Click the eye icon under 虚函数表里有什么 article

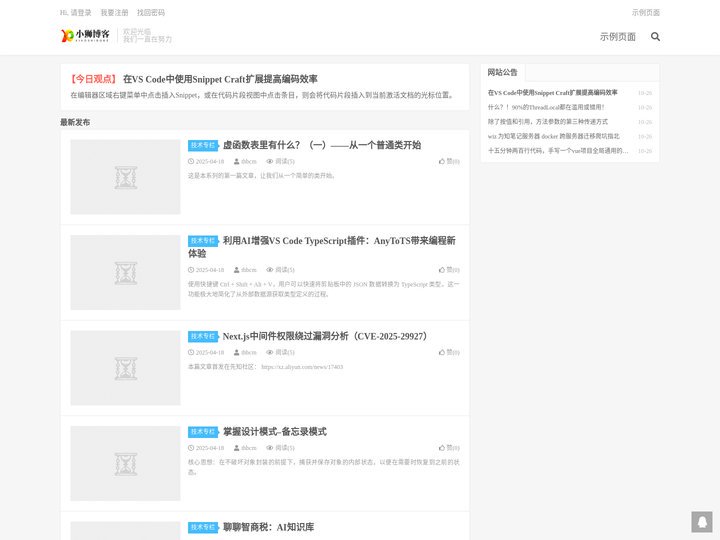pos(270,161)
